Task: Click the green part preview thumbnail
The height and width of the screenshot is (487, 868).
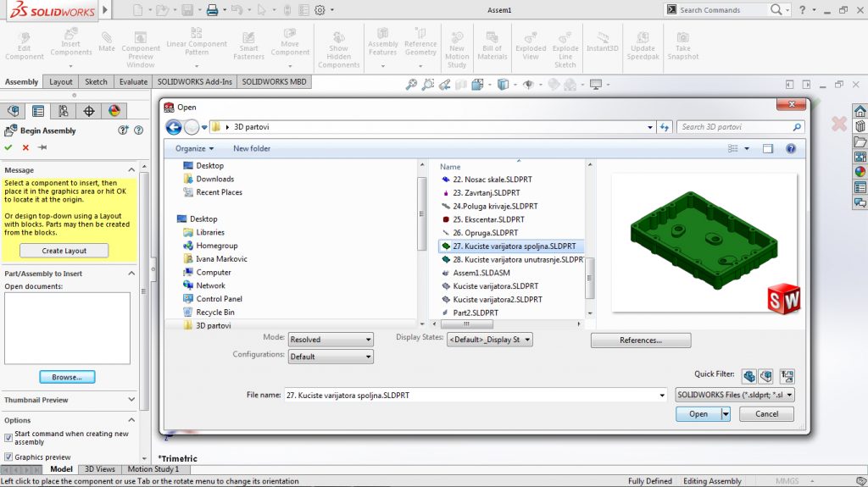Action: [x=704, y=242]
